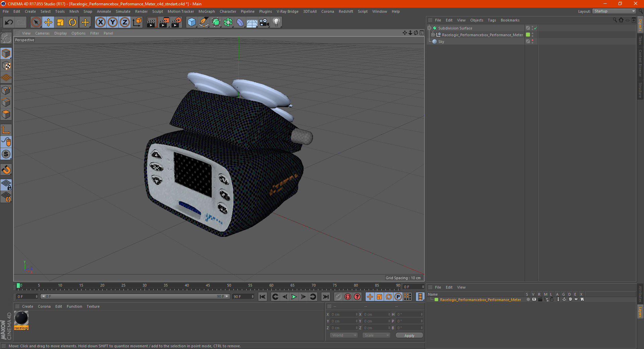Viewport: 644px width, 349px height.
Task: Toggle layer visibility eye icon
Action: point(534,299)
